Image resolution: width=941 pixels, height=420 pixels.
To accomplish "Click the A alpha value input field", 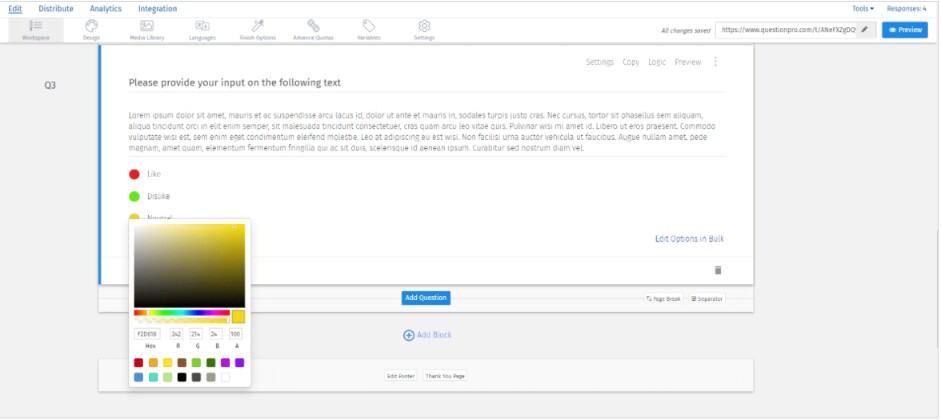I will [236, 334].
